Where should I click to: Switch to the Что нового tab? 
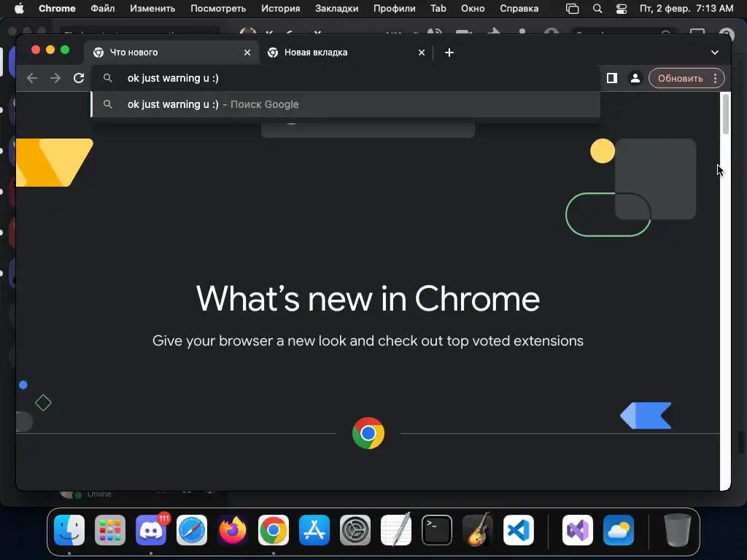pyautogui.click(x=171, y=52)
